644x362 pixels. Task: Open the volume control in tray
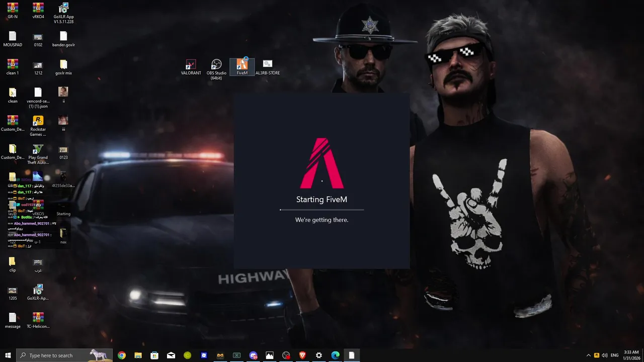tap(605, 355)
